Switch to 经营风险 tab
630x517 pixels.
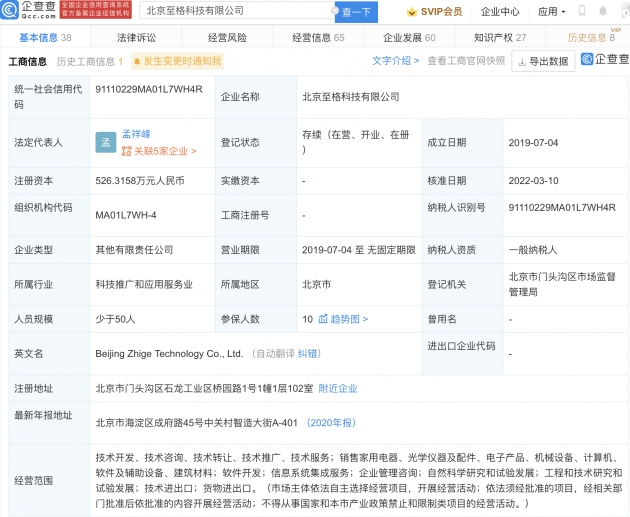[x=227, y=37]
